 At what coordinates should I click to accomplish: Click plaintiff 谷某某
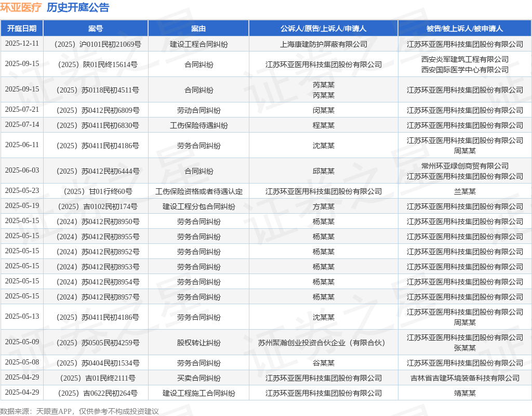coord(323,363)
